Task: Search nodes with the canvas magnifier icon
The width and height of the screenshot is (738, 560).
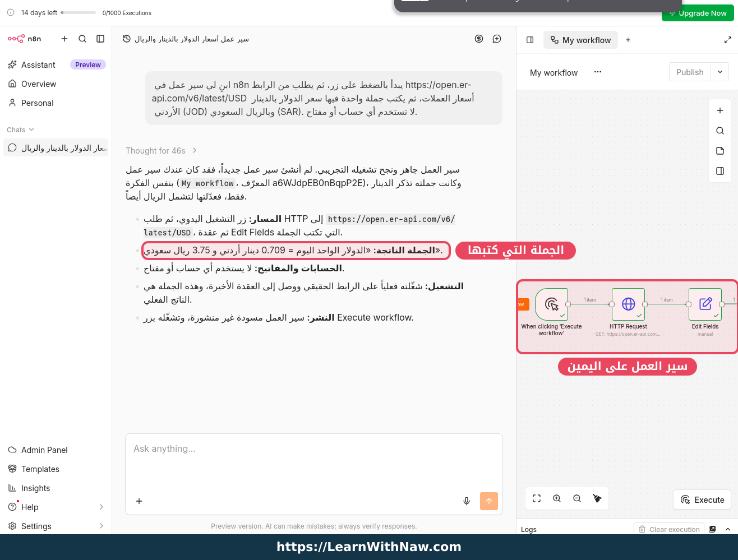Action: [x=720, y=131]
